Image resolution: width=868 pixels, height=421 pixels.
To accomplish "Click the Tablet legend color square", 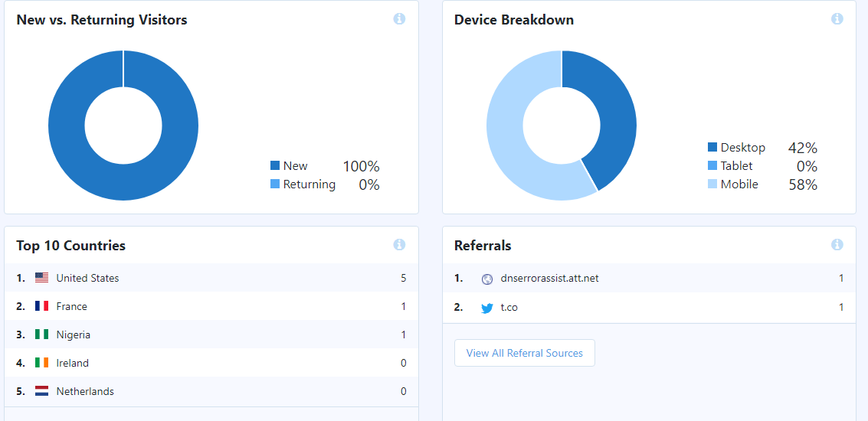I will pyautogui.click(x=712, y=165).
